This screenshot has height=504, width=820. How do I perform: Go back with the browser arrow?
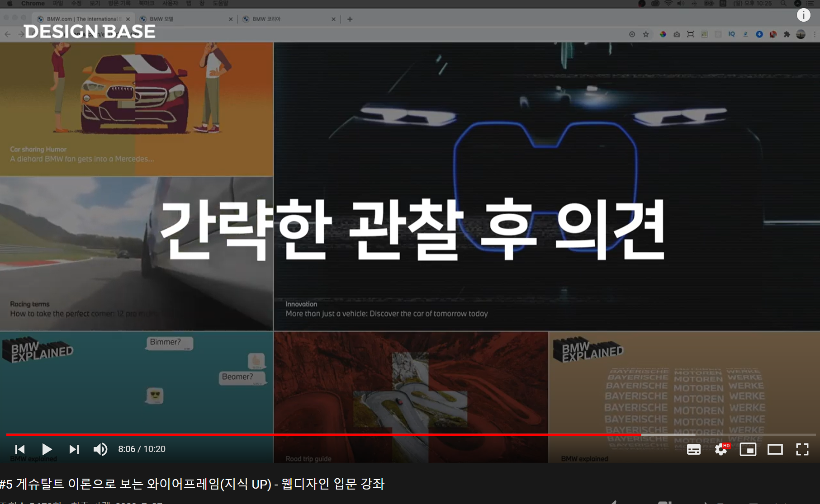[x=8, y=34]
